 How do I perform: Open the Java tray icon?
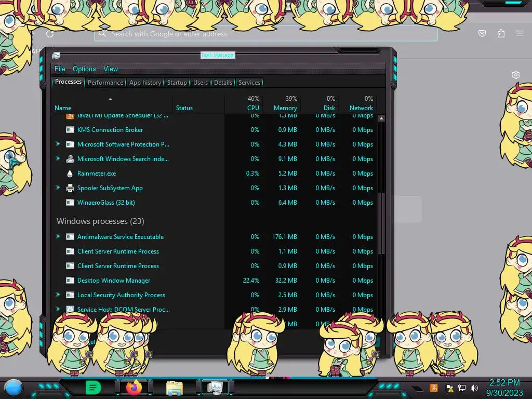point(434,388)
